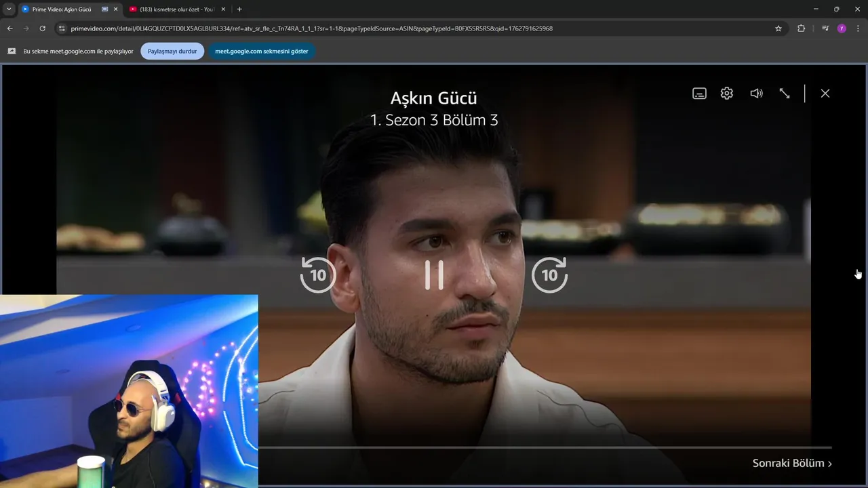This screenshot has height=488, width=868.
Task: Open a new browser tab
Action: tap(239, 9)
